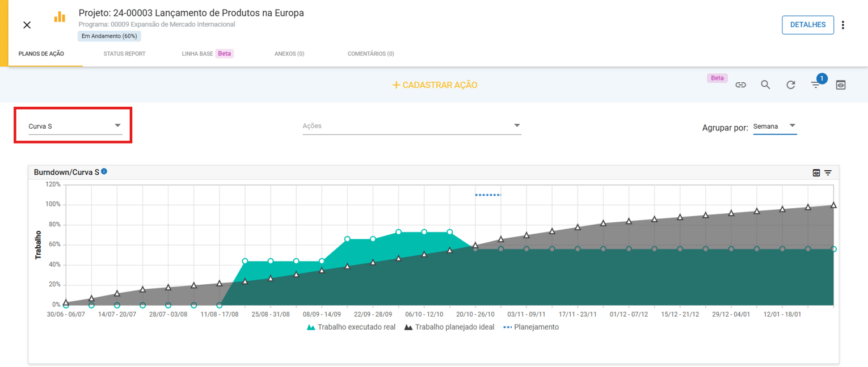Click the orange bar chart project icon

tap(60, 17)
